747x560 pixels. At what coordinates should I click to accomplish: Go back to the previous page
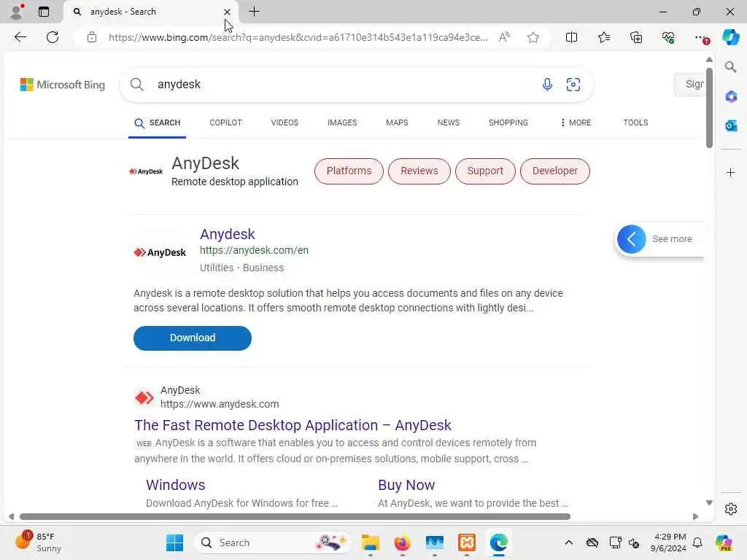[x=20, y=37]
